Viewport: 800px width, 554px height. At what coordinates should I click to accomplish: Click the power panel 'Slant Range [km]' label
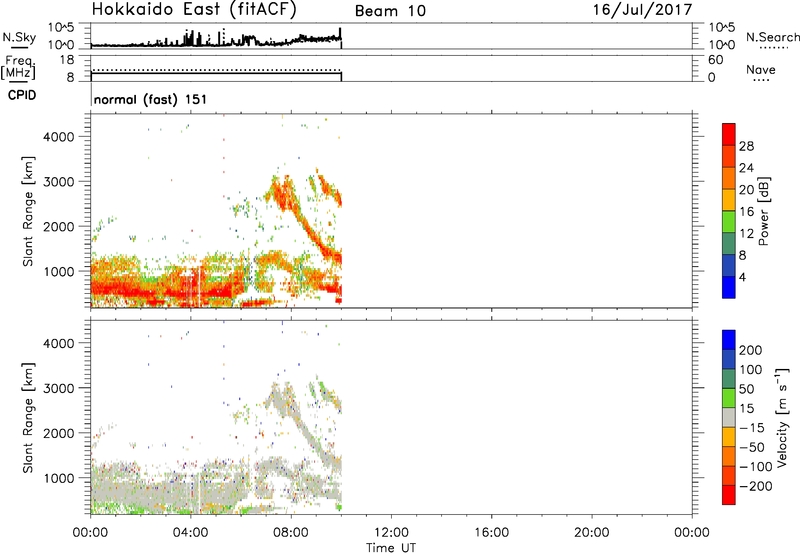(x=28, y=212)
